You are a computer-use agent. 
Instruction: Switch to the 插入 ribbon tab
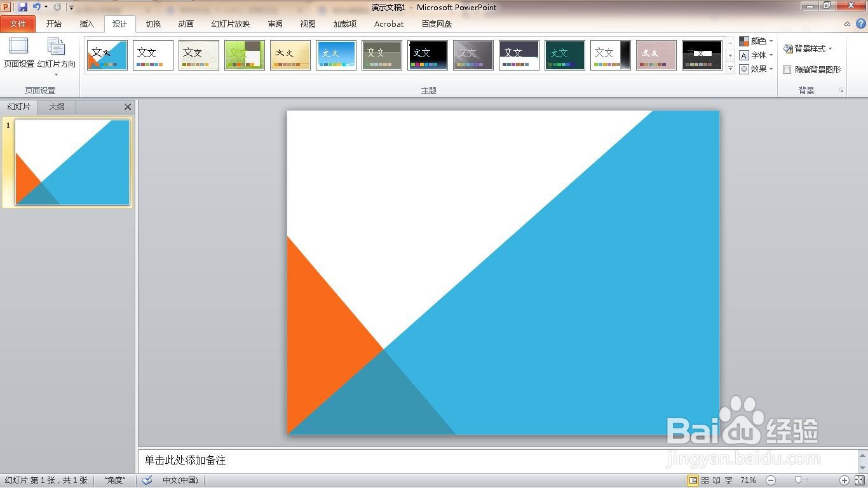87,24
